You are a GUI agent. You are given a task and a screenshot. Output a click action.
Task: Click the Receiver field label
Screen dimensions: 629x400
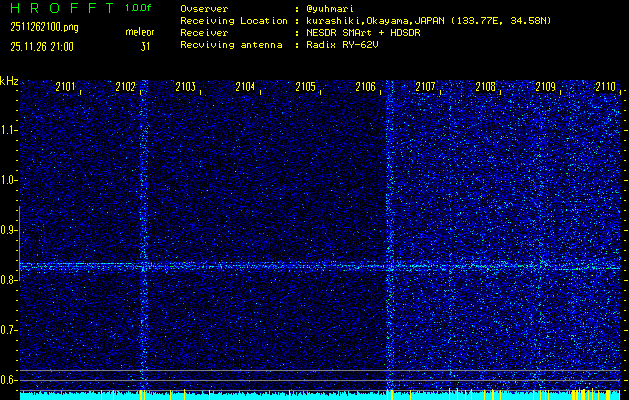(x=204, y=33)
